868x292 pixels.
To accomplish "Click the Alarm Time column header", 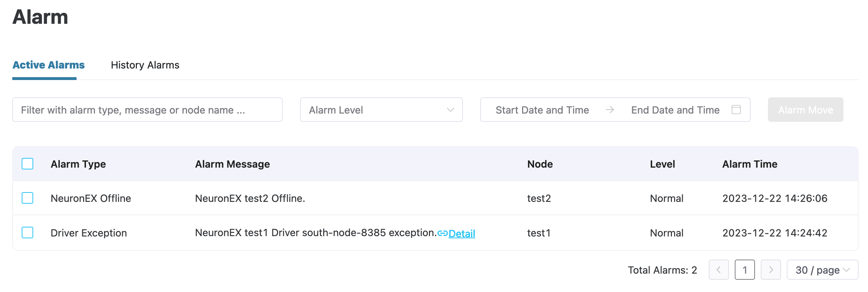I will [x=750, y=164].
